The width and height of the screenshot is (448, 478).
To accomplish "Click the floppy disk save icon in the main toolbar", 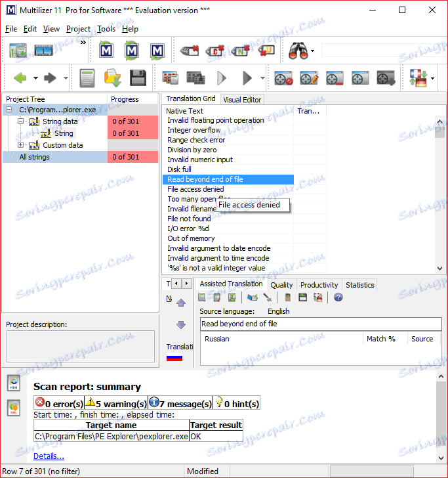I will point(138,78).
